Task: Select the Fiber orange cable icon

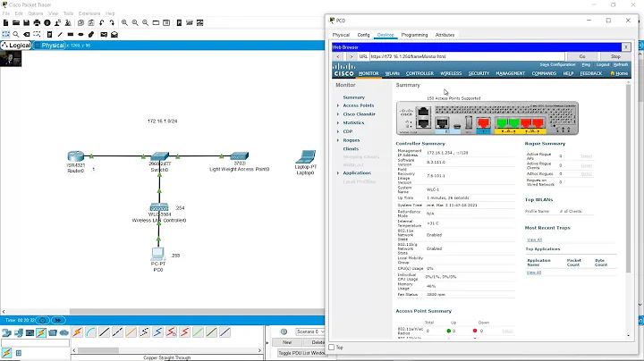Action: point(131,332)
